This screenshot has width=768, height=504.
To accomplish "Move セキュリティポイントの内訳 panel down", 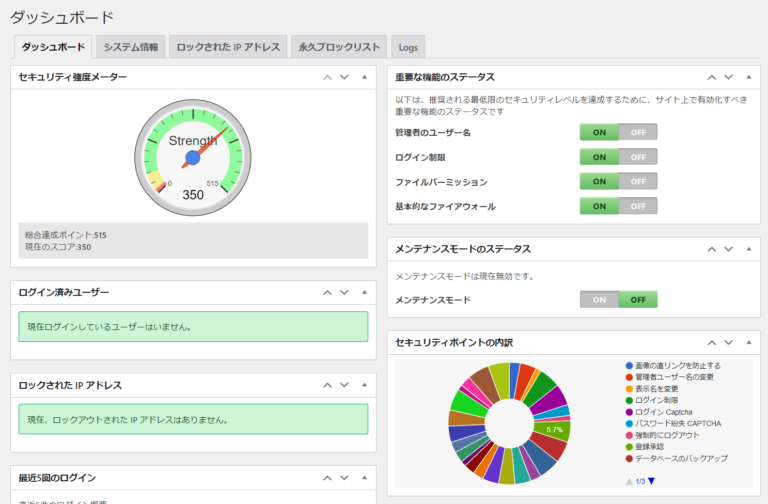I will (729, 343).
